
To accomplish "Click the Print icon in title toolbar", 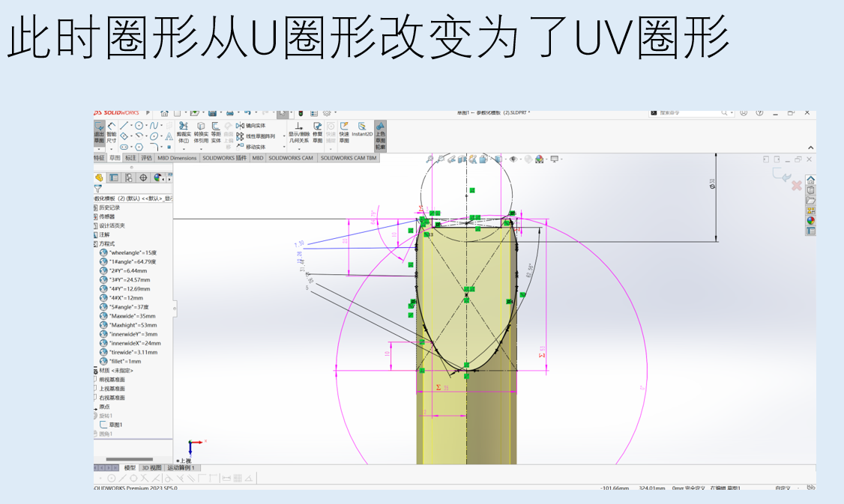I will tap(230, 113).
